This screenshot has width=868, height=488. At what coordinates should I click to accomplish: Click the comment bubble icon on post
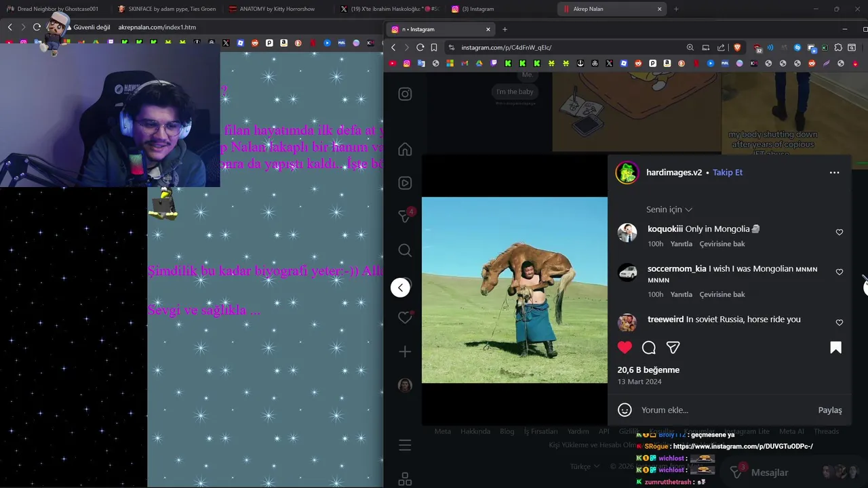(x=649, y=348)
